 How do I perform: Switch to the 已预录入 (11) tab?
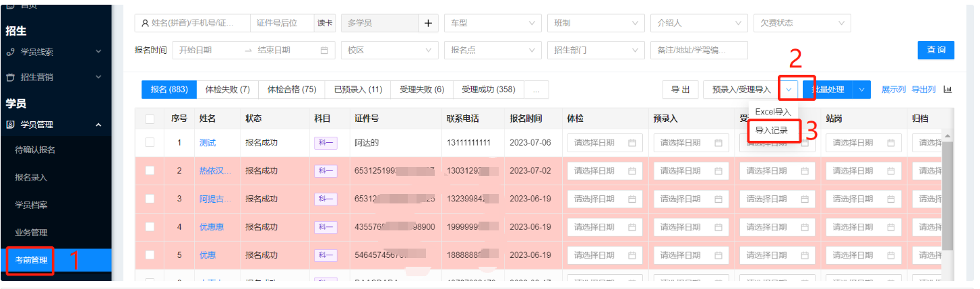[x=358, y=90]
